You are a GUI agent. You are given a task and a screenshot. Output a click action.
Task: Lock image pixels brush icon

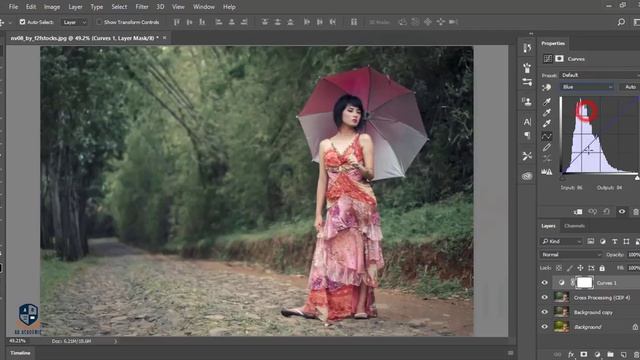569,268
